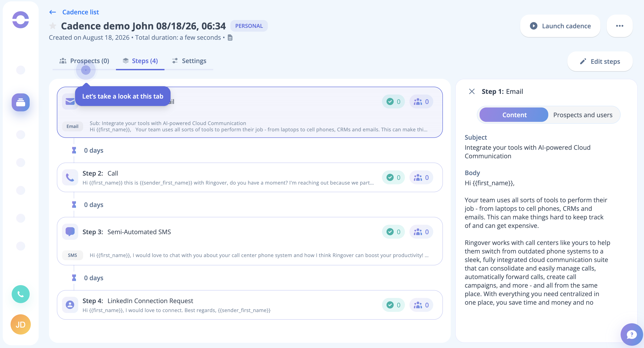The width and height of the screenshot is (644, 348).
Task: Click the 'Total duration: a few seconds' text
Action: coord(178,37)
